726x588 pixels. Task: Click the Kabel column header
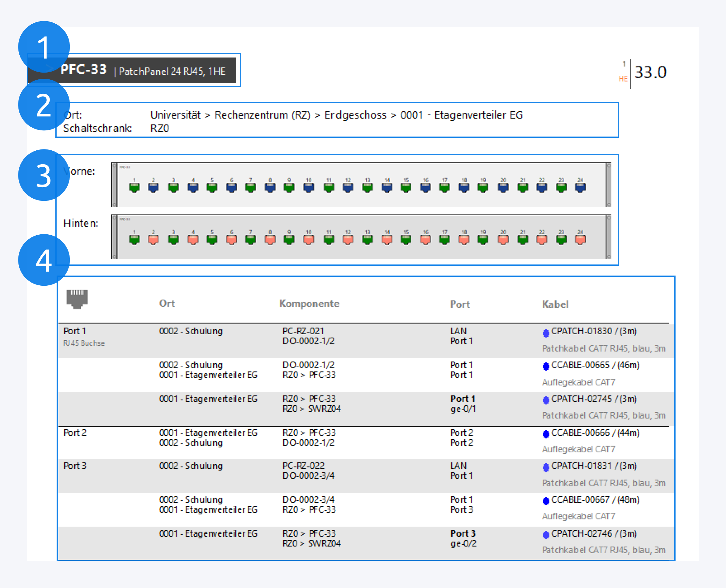tap(555, 304)
